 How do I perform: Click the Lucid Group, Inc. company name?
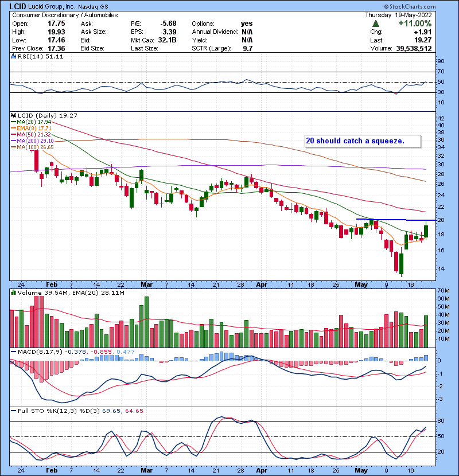tap(52, 7)
